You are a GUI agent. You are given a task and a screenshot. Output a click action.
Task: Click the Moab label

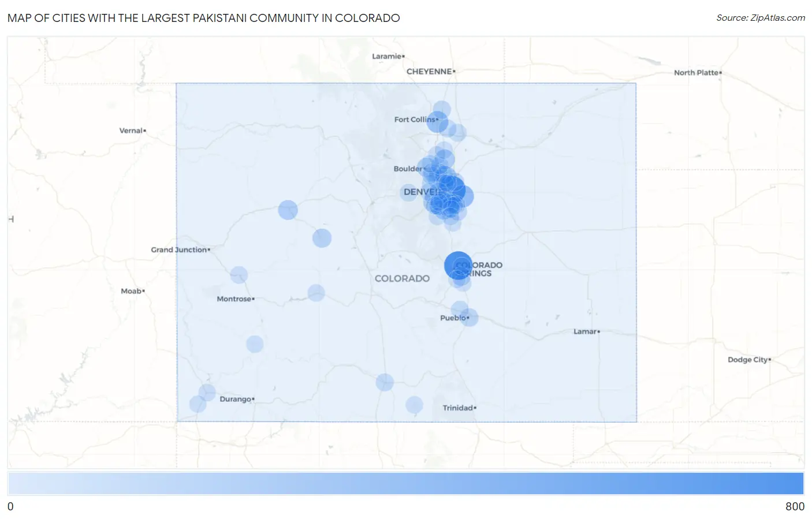tap(131, 291)
